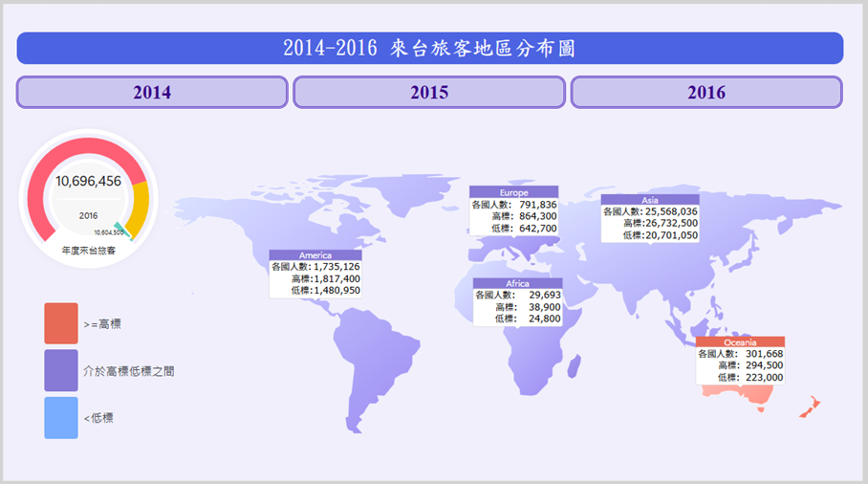
Task: Switch to the 2016 year button
Action: [705, 93]
